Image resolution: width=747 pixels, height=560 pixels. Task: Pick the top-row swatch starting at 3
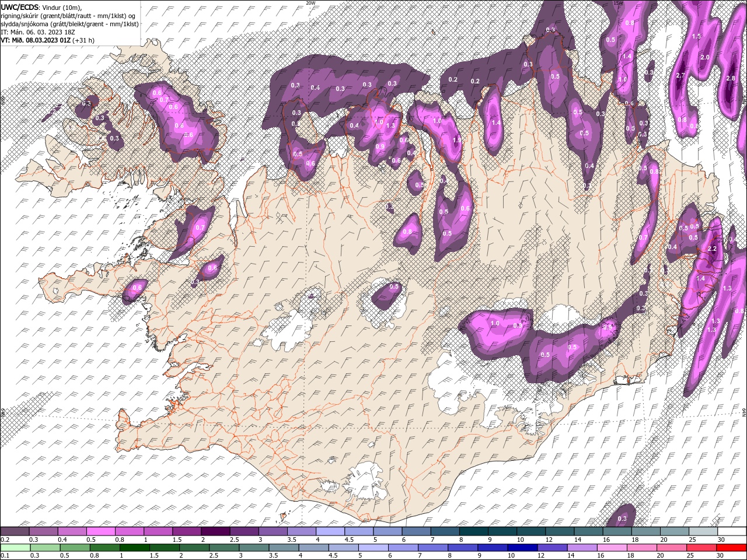point(272,531)
